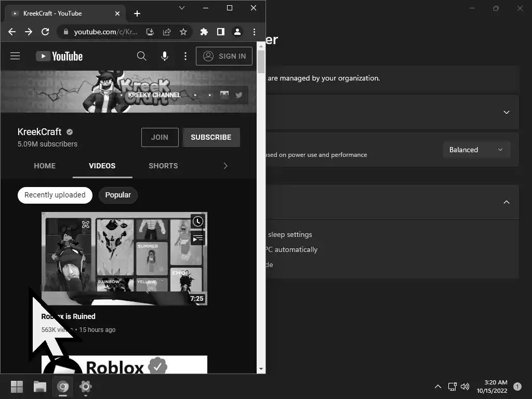Add Roblox is Ruined to Watch Later
The width and height of the screenshot is (532, 399).
coord(198,222)
